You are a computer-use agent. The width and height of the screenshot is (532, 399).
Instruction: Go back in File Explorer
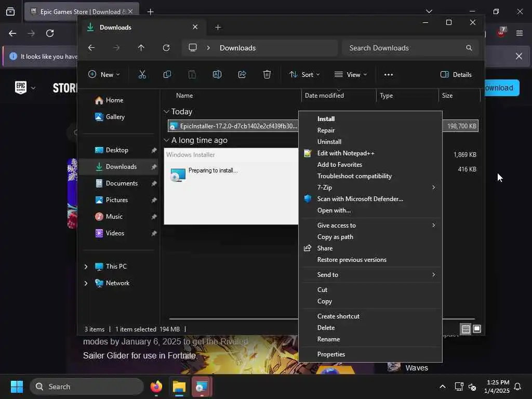tap(91, 48)
